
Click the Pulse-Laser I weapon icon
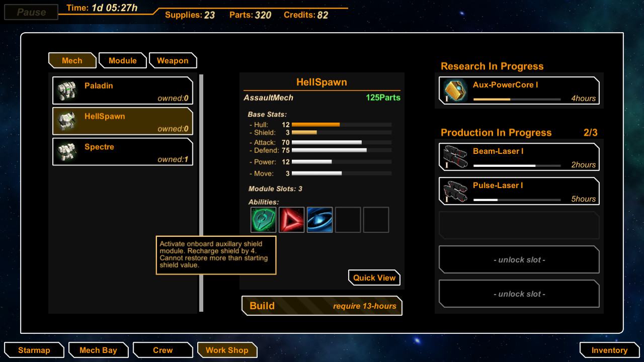pos(455,191)
